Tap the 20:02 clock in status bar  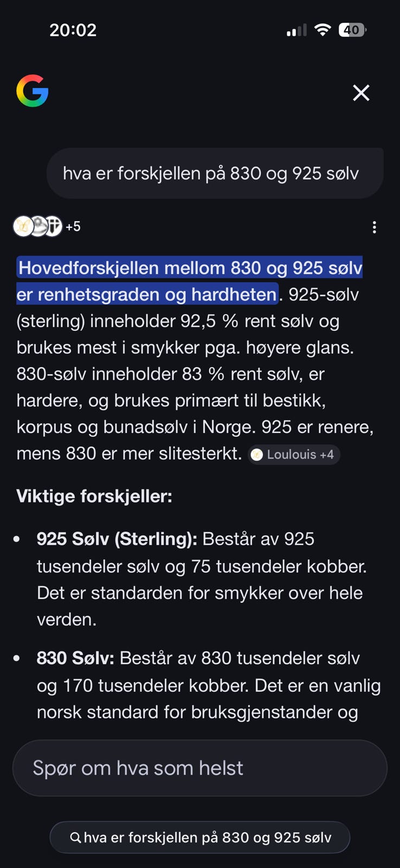(x=73, y=30)
